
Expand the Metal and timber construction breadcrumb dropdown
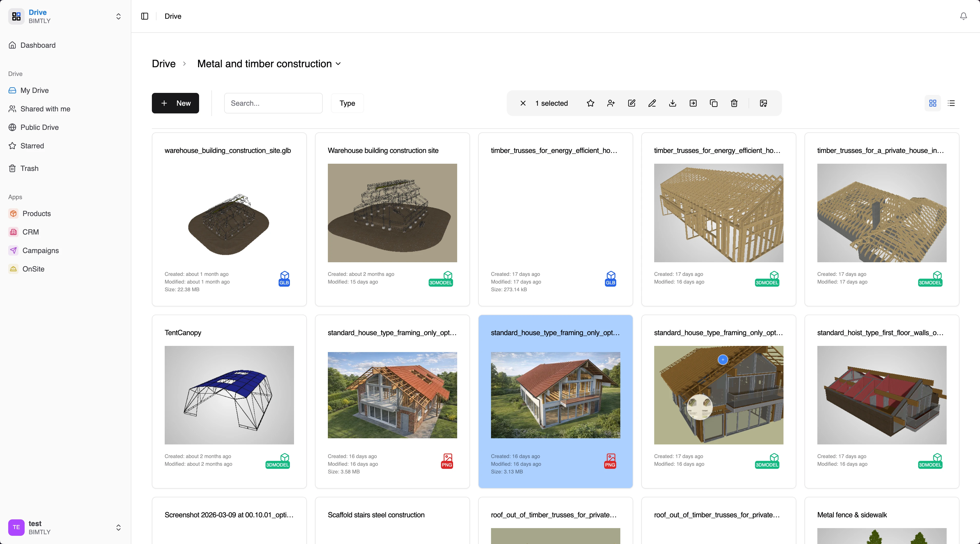point(339,64)
